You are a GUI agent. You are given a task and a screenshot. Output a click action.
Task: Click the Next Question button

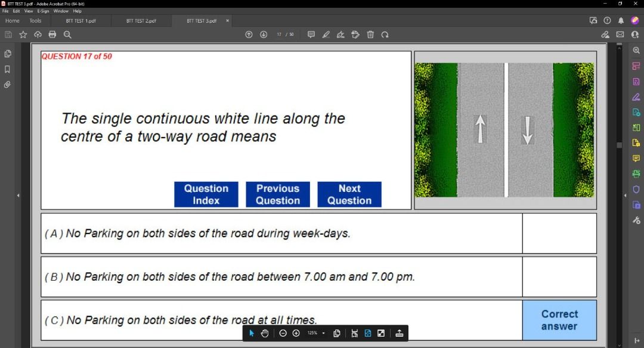coord(349,194)
